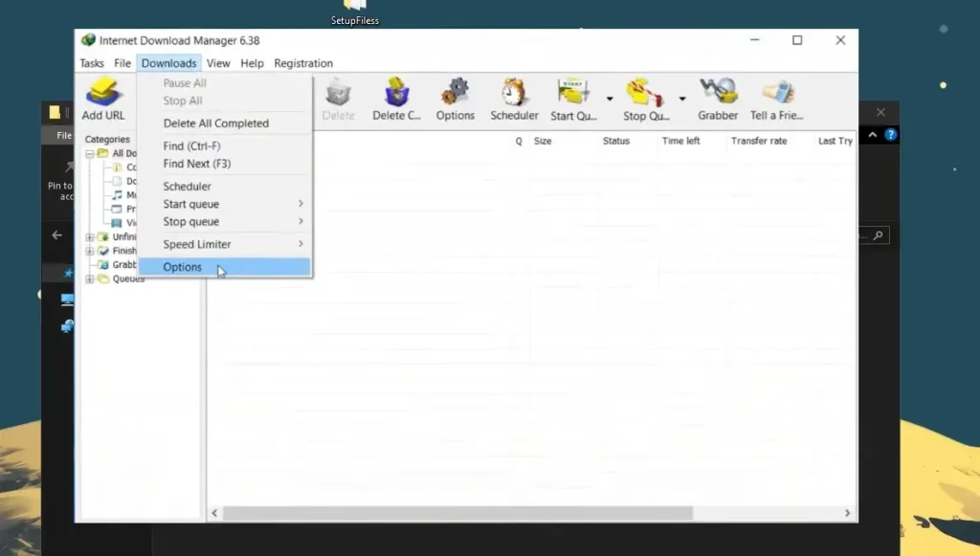Sort by the Last Try column header
The height and width of the screenshot is (556, 980).
coord(835,141)
